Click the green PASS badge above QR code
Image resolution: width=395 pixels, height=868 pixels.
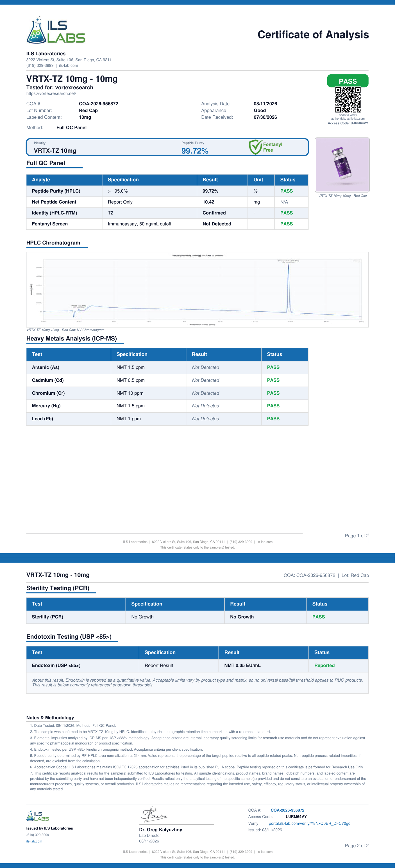pyautogui.click(x=348, y=81)
